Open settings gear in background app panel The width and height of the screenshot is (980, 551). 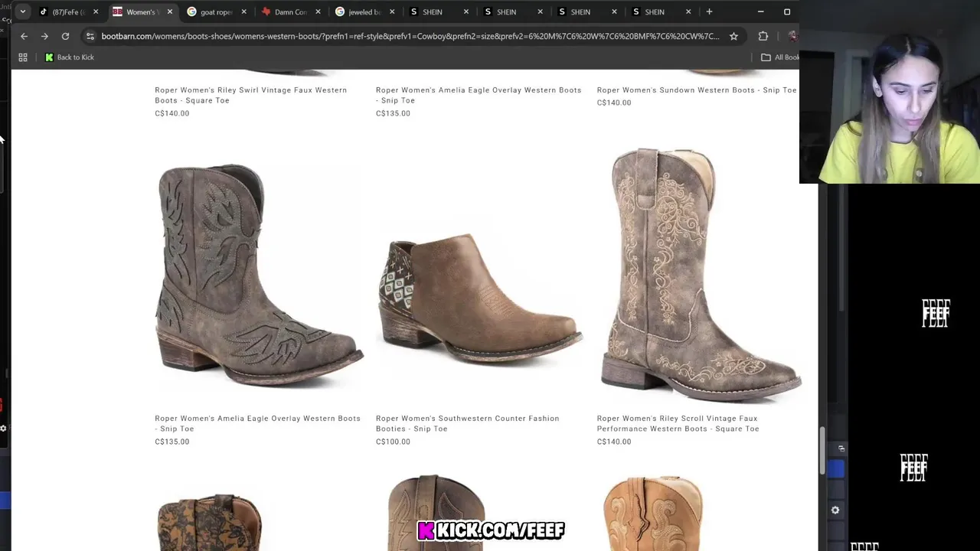pos(835,510)
